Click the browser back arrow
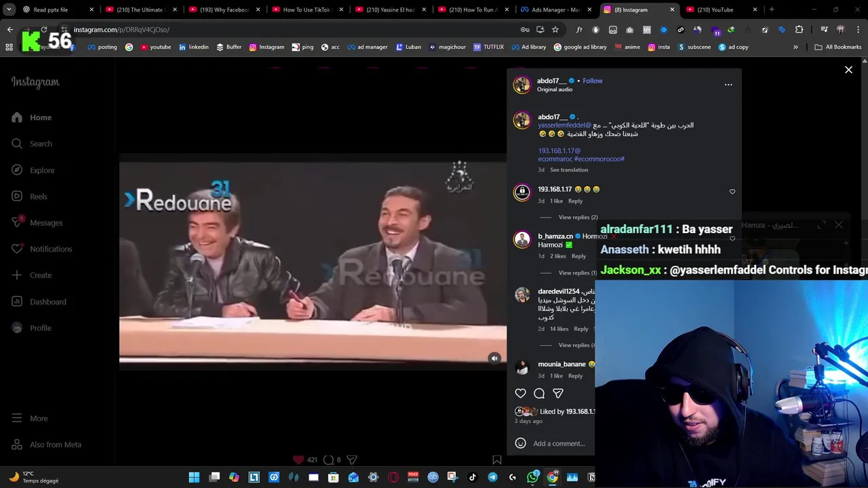This screenshot has height=488, width=868. coord(9,30)
